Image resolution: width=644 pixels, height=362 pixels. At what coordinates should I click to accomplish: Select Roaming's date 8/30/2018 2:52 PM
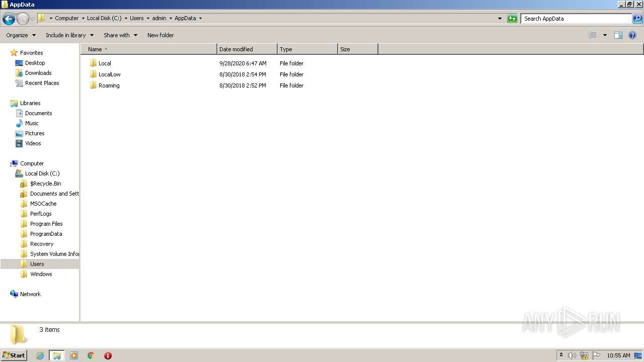tap(243, 85)
